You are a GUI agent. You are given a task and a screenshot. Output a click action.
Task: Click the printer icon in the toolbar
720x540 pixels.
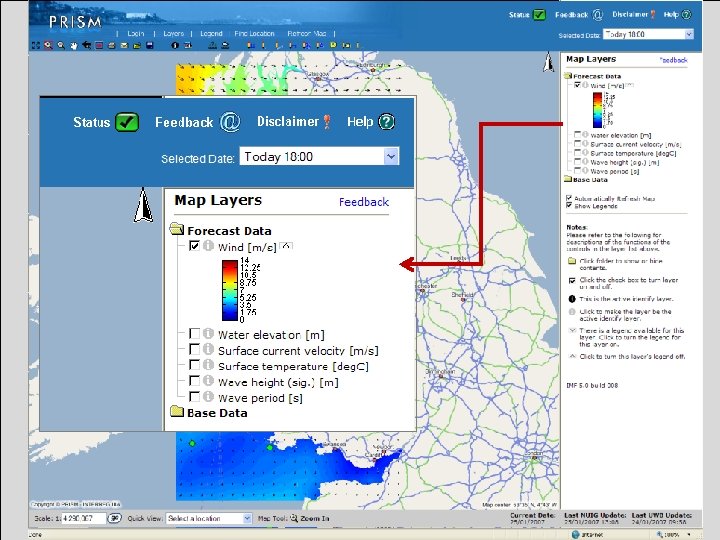[112, 45]
